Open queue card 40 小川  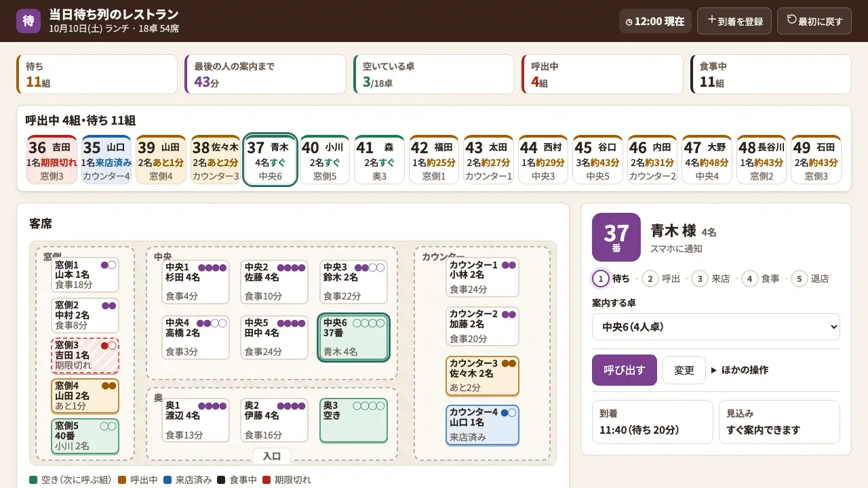coord(325,159)
